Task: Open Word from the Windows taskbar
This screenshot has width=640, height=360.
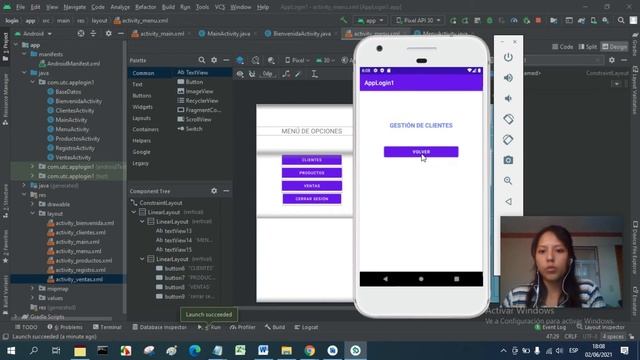Action: (263, 350)
